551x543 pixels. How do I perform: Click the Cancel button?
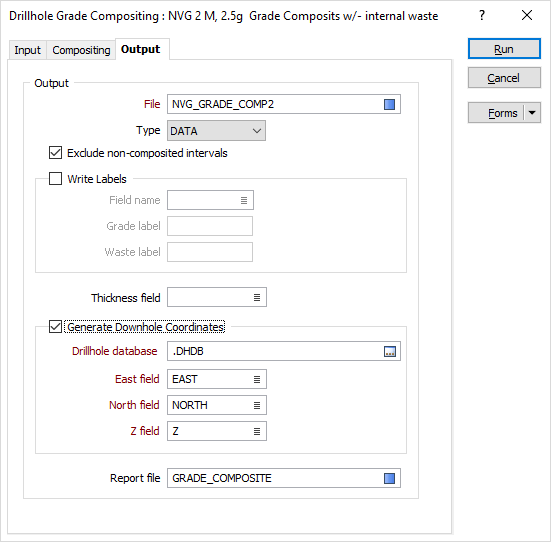[504, 78]
